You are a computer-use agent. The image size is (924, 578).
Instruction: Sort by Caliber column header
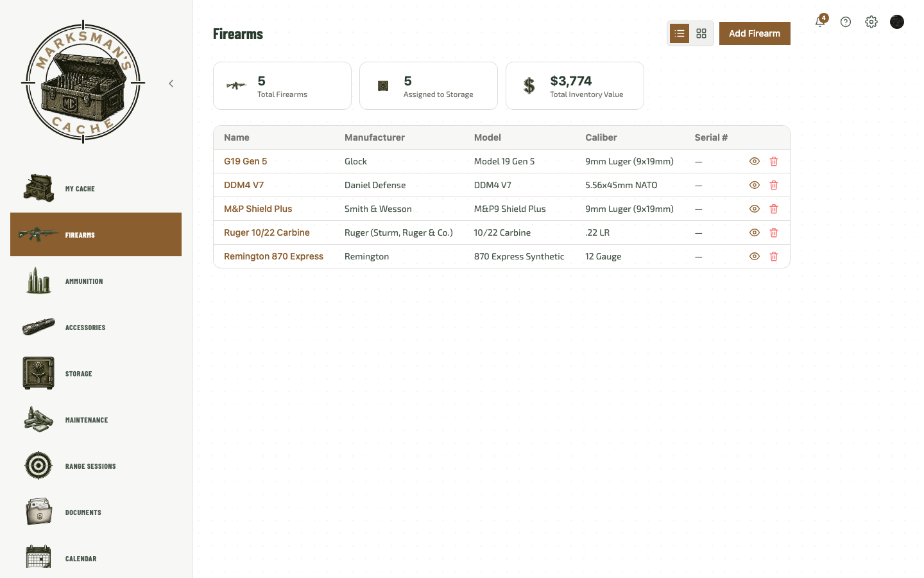(601, 137)
